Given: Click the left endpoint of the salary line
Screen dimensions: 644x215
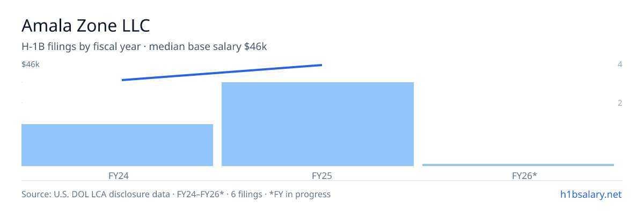Looking at the screenshot, I should point(123,80).
